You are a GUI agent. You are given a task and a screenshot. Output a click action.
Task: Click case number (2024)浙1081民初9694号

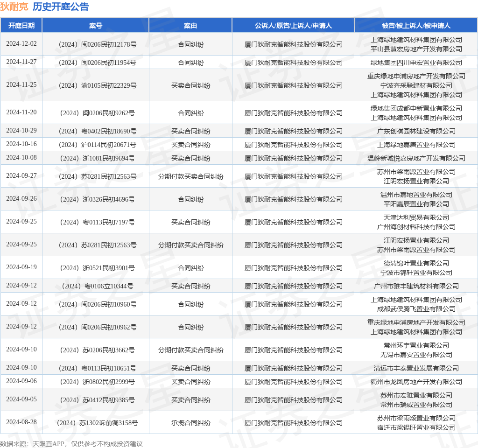[x=98, y=159]
